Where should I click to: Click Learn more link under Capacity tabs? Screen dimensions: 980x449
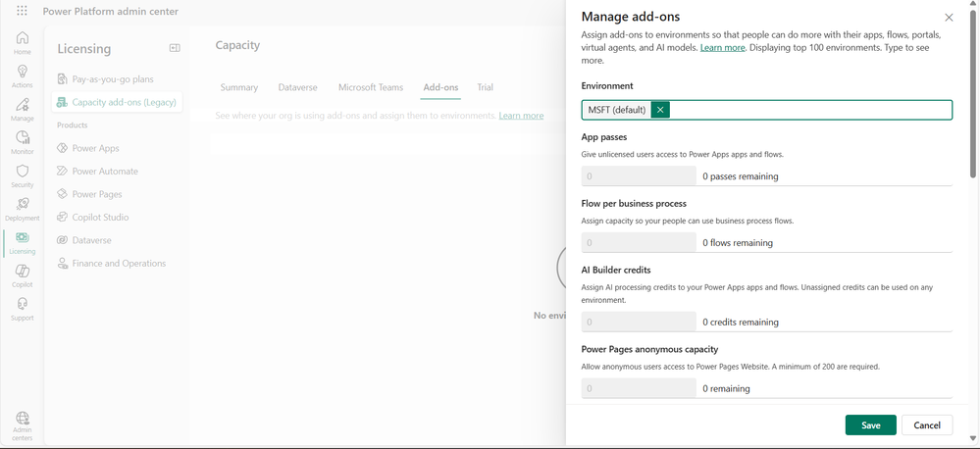pyautogui.click(x=521, y=116)
